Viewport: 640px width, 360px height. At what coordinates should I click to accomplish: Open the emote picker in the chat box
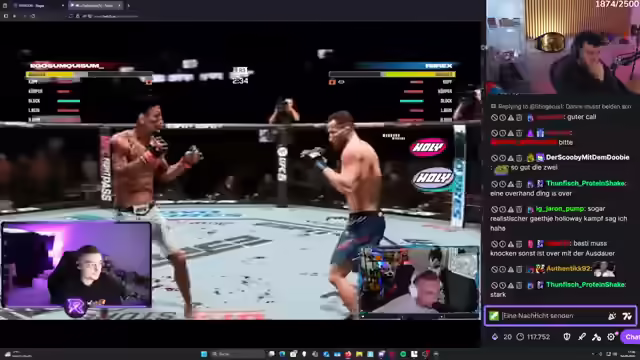612,316
